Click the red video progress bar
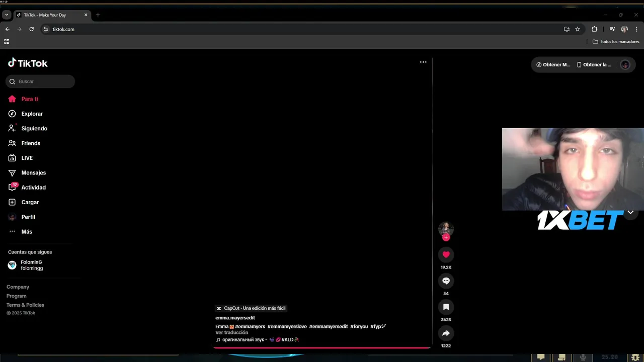644x362 pixels. coord(322,347)
